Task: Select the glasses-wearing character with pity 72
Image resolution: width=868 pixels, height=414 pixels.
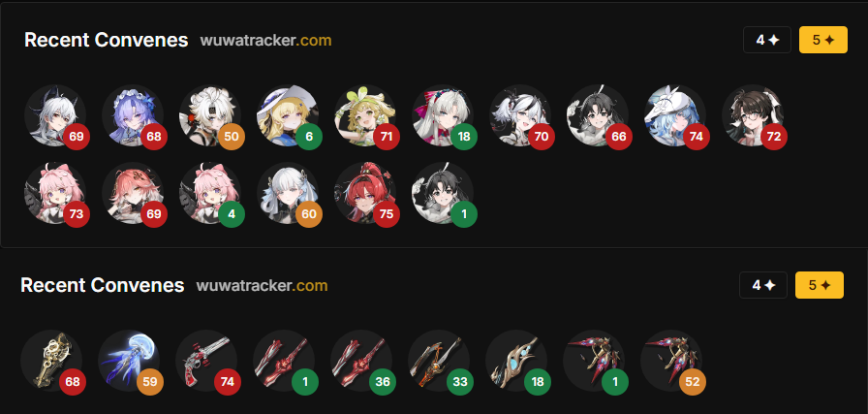Action: pos(753,115)
